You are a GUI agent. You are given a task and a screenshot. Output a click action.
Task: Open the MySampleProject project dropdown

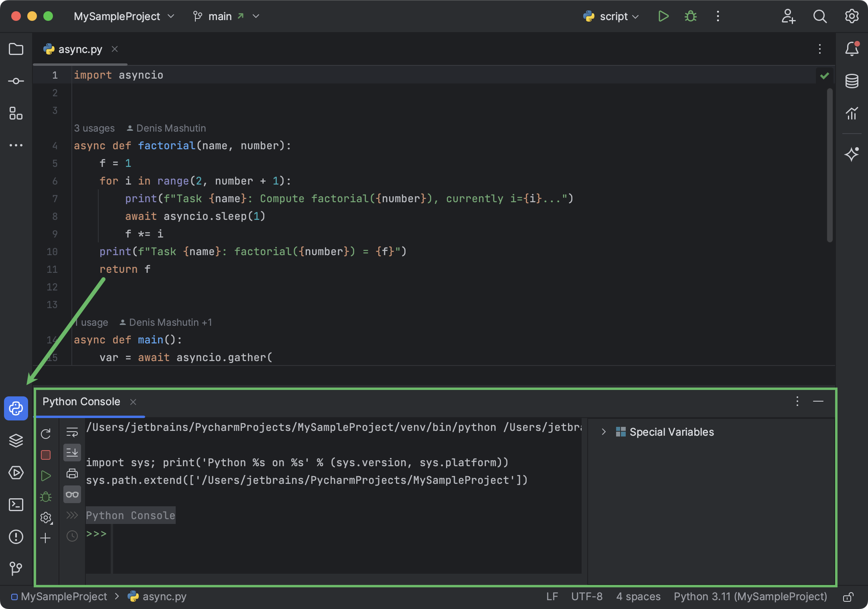click(x=124, y=16)
